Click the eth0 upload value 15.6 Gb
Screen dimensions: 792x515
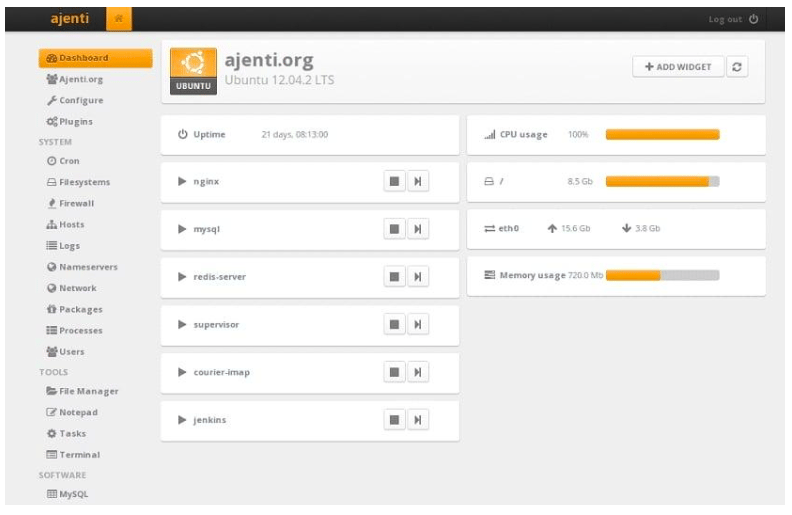(x=576, y=228)
